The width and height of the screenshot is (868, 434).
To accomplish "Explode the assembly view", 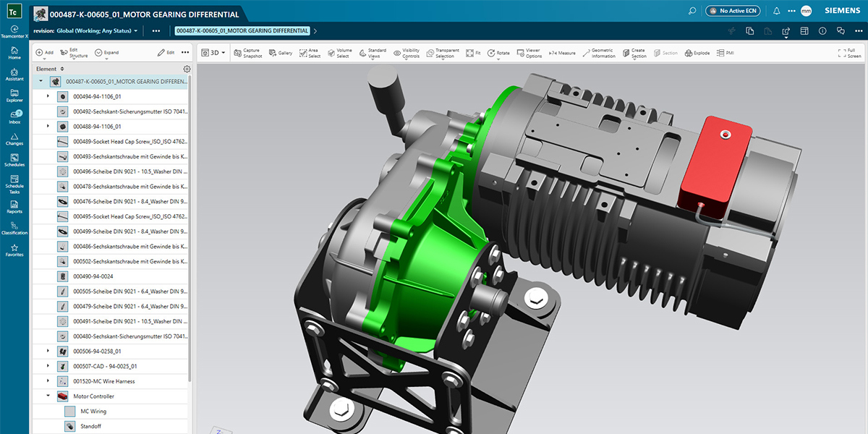I will point(696,52).
